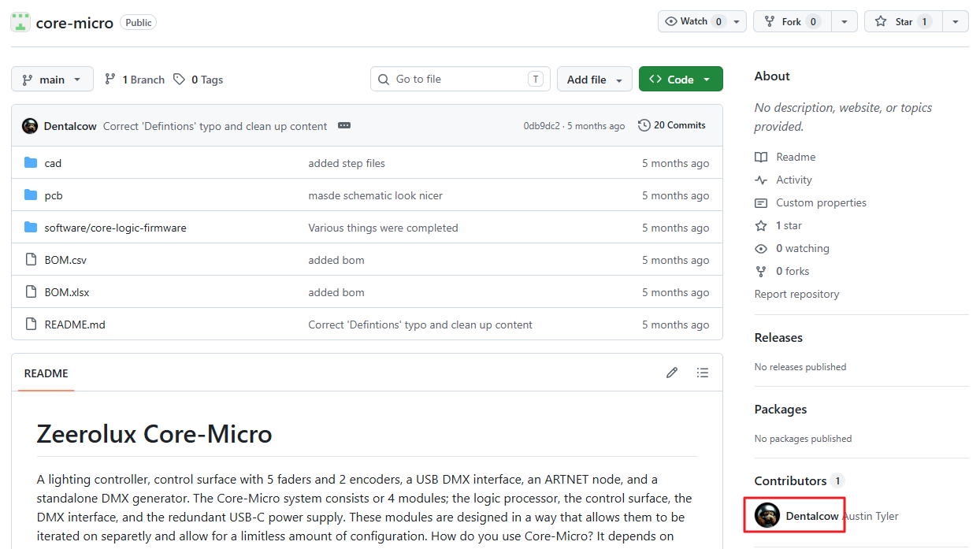Click the Custom properties icon
Viewport: 980px width, 549px height.
[x=761, y=202]
